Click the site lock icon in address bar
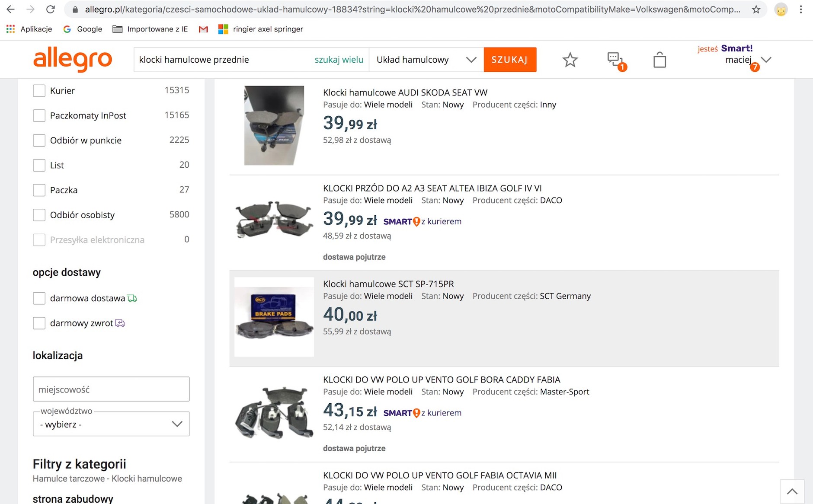Viewport: 813px width, 504px height. coord(75,10)
